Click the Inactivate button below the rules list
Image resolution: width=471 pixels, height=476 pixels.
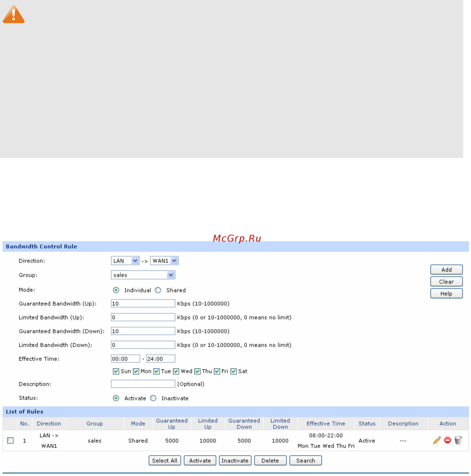(x=235, y=461)
